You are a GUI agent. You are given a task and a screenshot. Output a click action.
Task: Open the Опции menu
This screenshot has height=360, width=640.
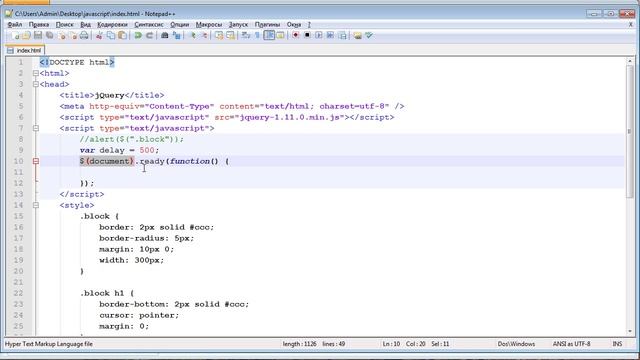180,24
